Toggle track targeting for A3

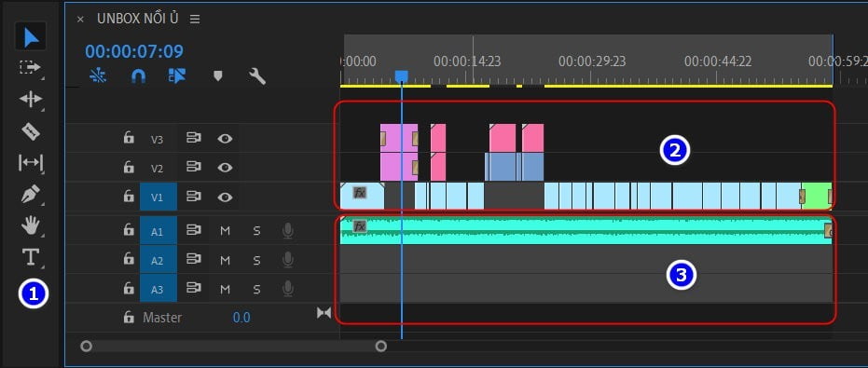(x=158, y=288)
